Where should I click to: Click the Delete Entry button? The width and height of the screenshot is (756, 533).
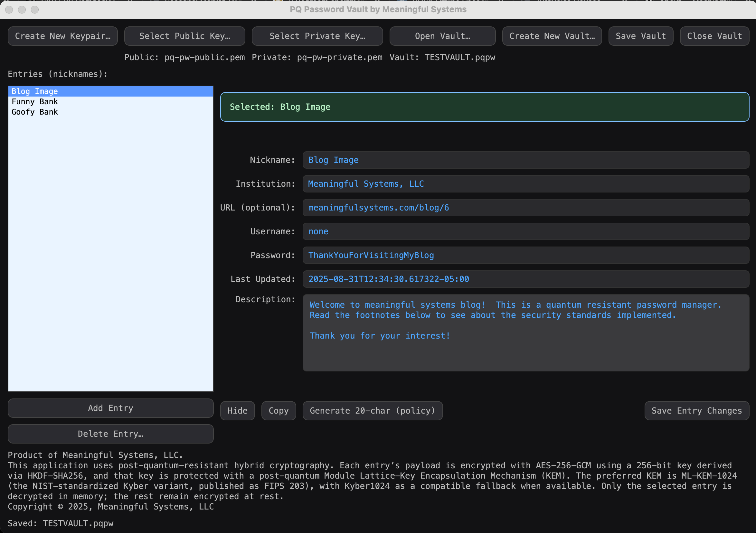click(x=111, y=434)
